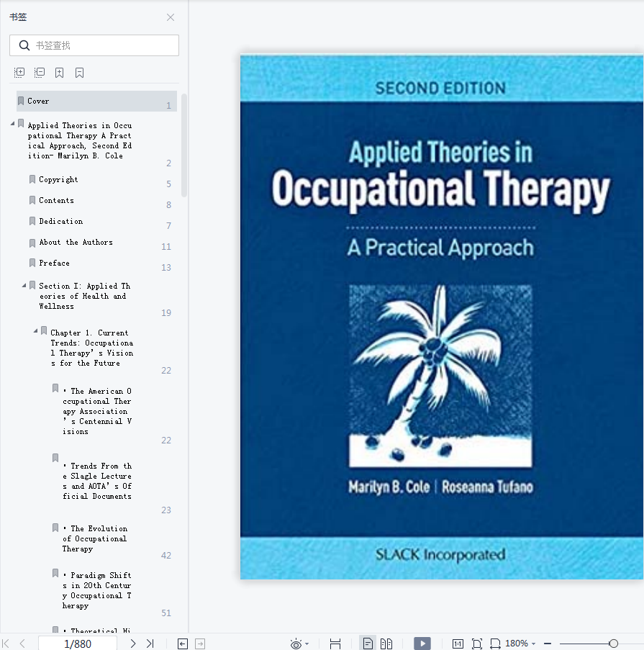Go to the next page

pyautogui.click(x=133, y=644)
